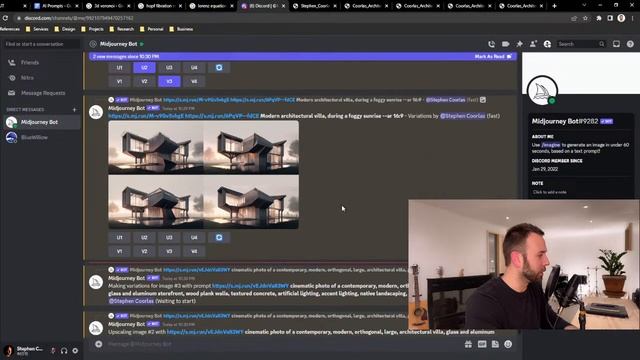Click the highlighted V3 button
Image resolution: width=640 pixels, height=360 pixels.
tap(169, 82)
